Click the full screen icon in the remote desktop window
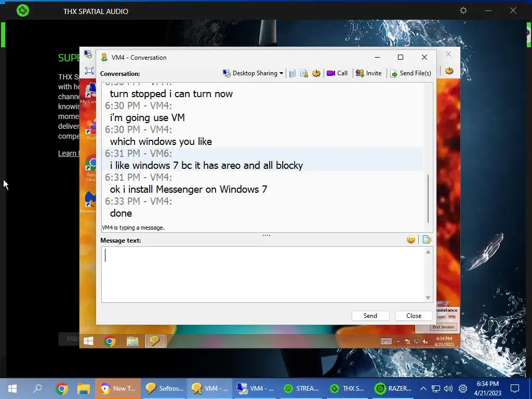The image size is (532, 399). [x=89, y=71]
